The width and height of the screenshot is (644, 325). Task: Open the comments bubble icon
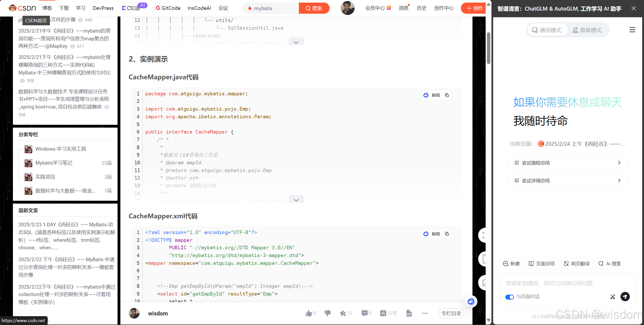pyautogui.click(x=364, y=313)
